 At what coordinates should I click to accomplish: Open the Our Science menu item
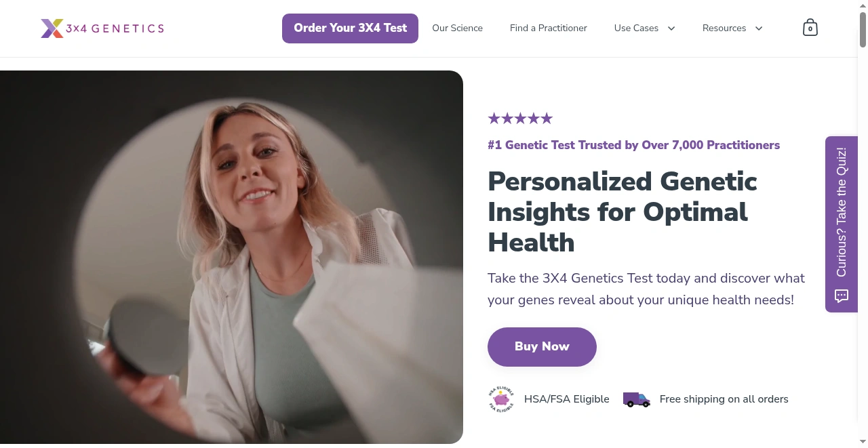coord(457,28)
